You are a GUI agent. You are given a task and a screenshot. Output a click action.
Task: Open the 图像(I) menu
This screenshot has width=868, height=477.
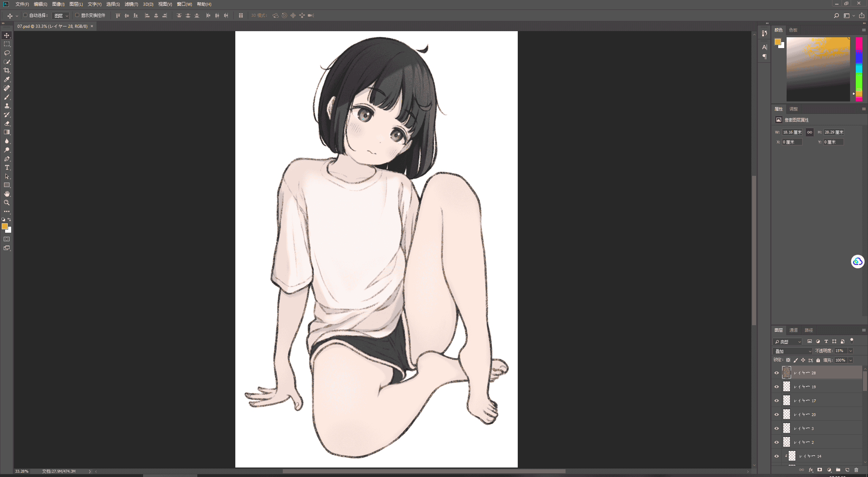pos(58,4)
